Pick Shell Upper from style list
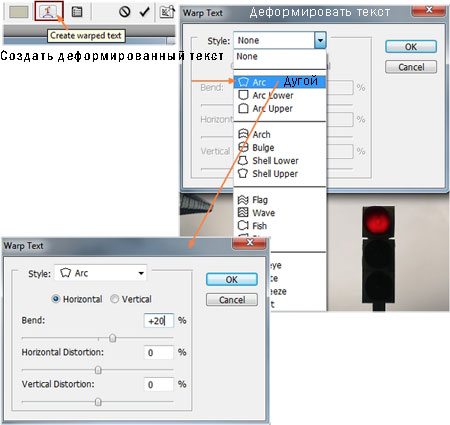450x425 pixels. pyautogui.click(x=280, y=173)
